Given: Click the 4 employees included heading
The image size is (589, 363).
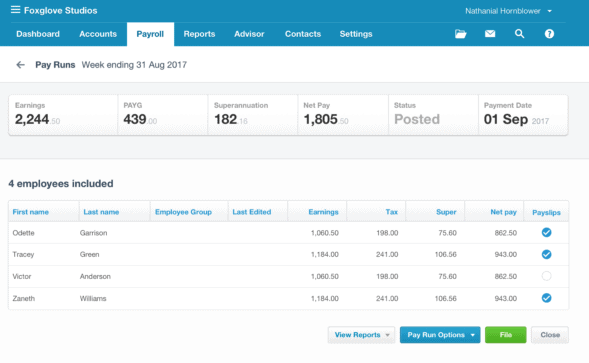Looking at the screenshot, I should tap(61, 184).
